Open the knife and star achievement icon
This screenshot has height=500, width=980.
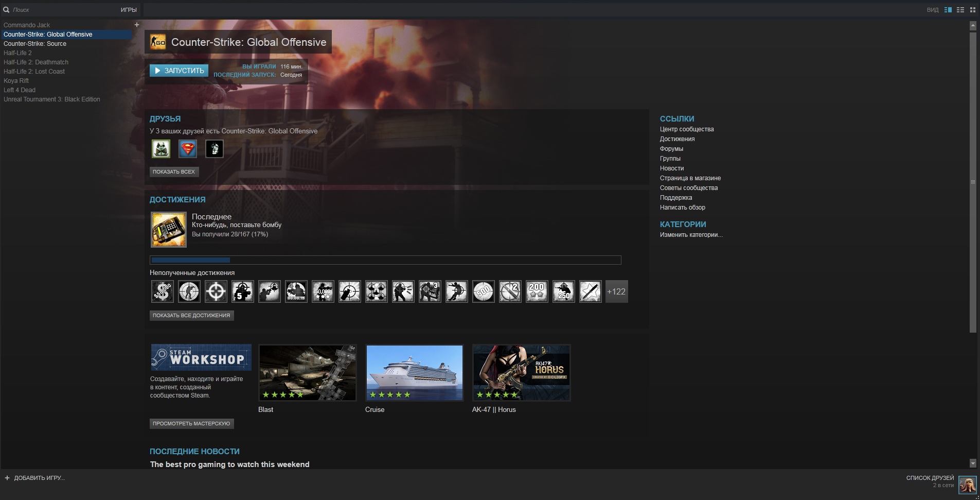pos(590,291)
